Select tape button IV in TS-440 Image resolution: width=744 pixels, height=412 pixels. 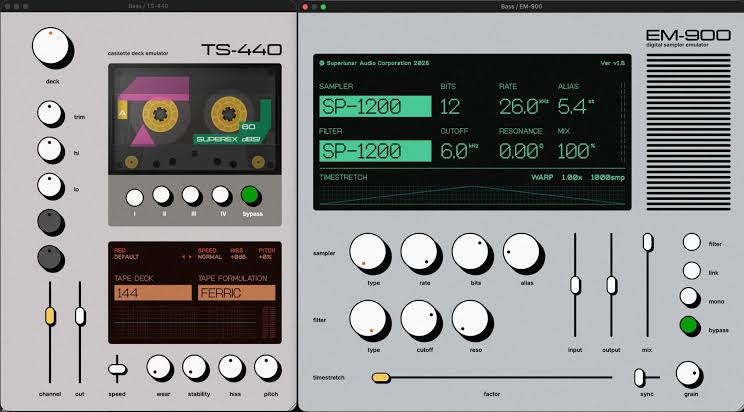[x=220, y=195]
